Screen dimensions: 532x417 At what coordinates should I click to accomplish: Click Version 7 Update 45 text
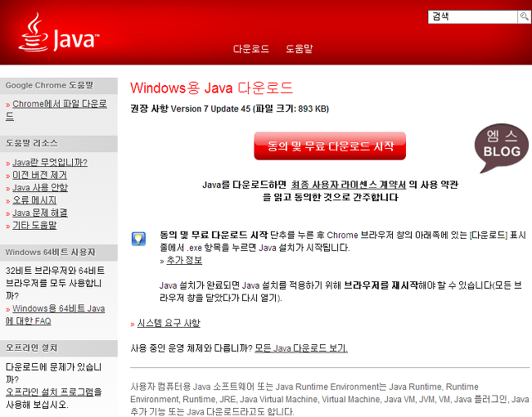coord(210,109)
